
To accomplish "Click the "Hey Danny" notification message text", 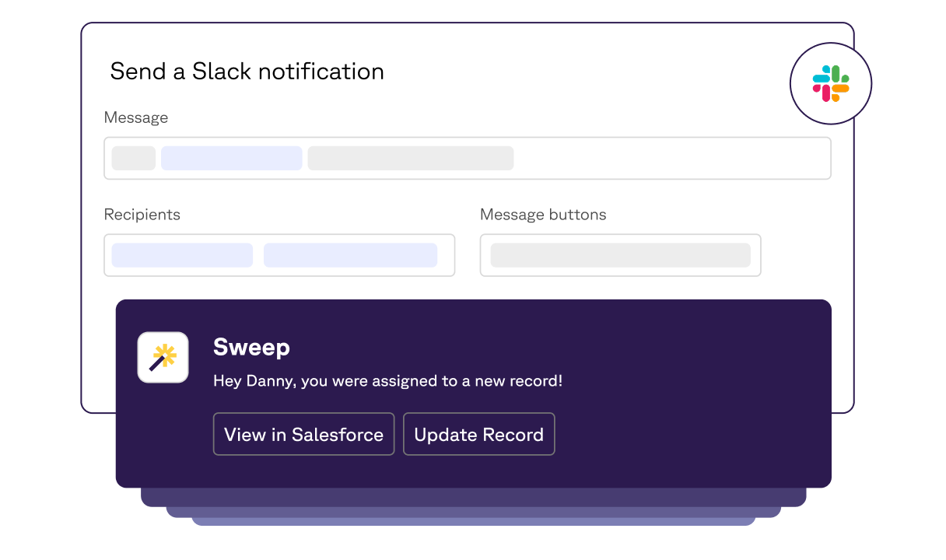I will coord(387,381).
